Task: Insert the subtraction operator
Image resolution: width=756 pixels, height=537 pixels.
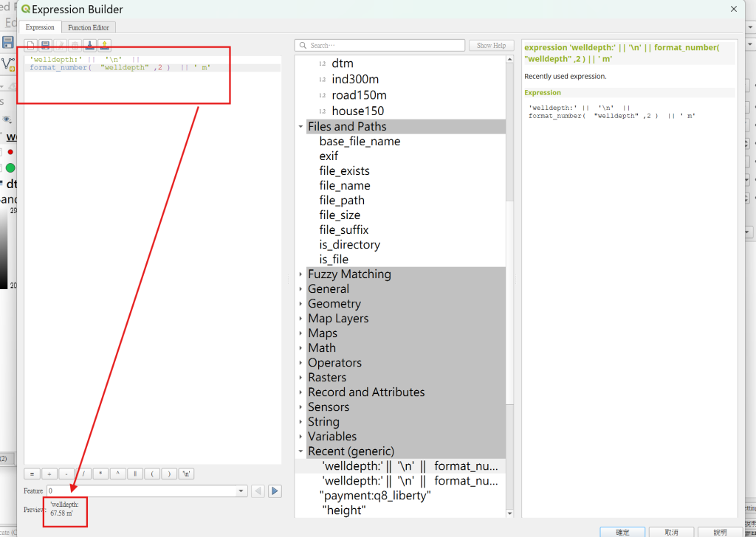Action: pos(66,474)
